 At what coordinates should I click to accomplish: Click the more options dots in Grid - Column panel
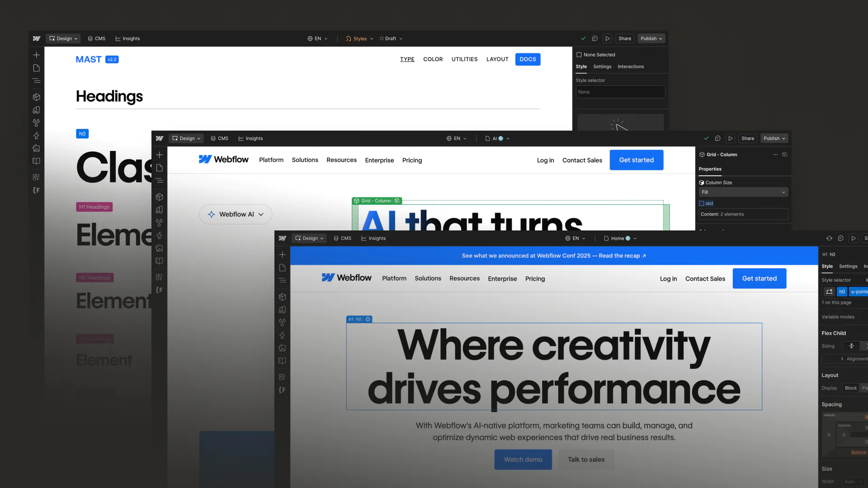tap(775, 155)
